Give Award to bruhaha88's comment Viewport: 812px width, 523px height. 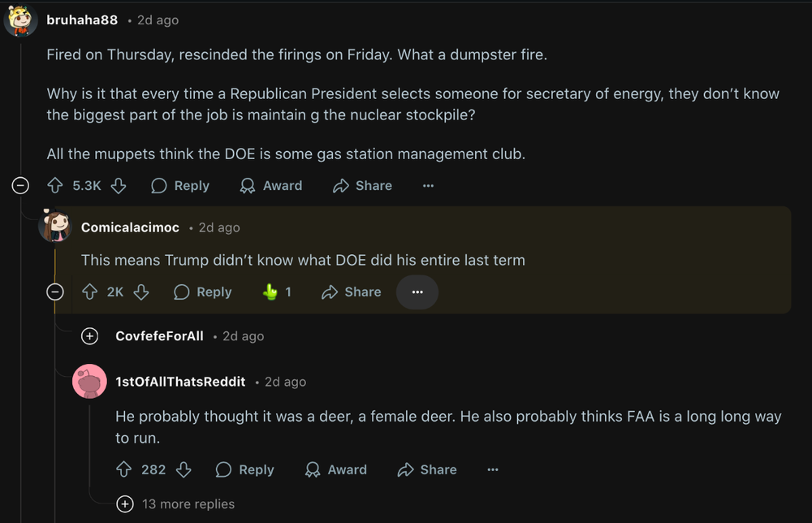coord(271,186)
